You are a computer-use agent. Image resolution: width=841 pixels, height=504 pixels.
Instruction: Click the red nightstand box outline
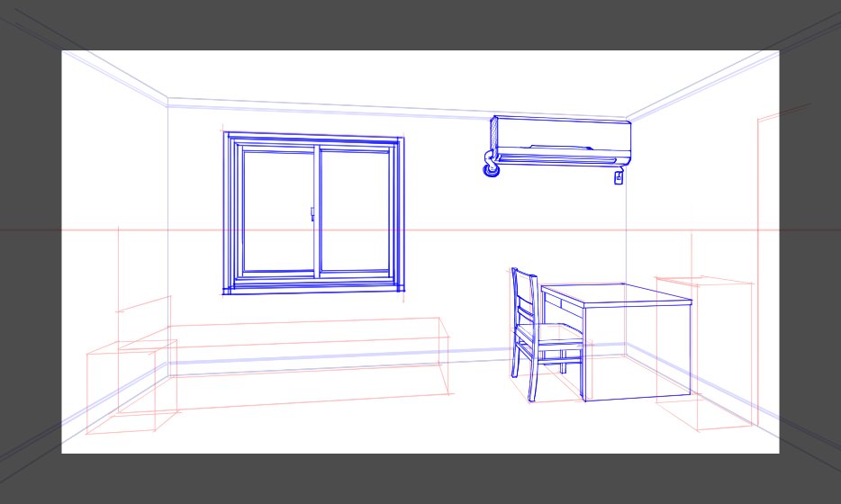(x=131, y=387)
